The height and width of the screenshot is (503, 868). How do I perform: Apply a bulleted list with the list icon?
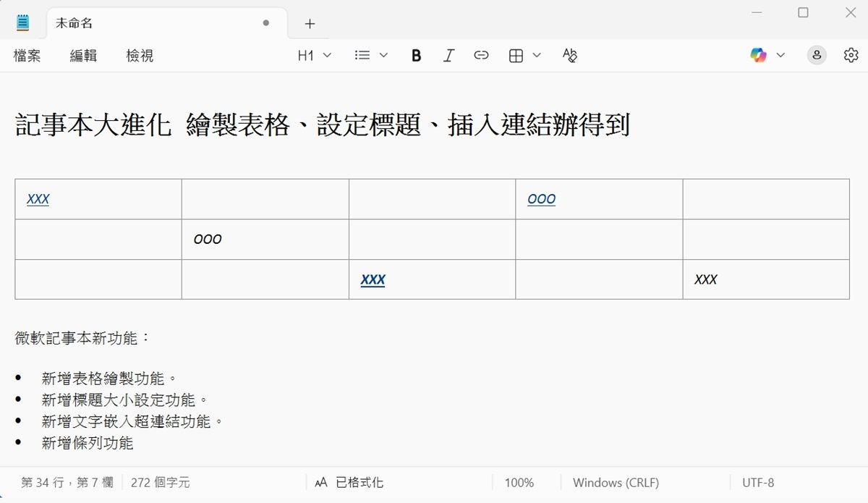[x=364, y=55]
